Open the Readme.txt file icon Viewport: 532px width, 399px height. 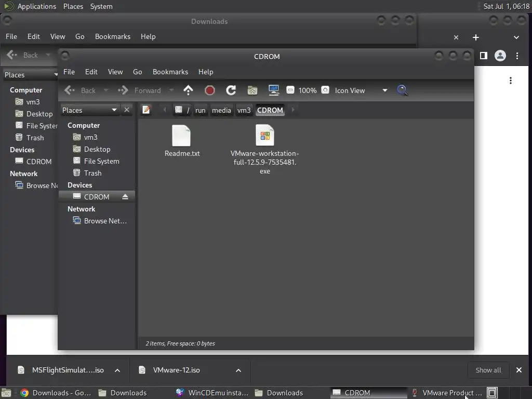click(181, 136)
